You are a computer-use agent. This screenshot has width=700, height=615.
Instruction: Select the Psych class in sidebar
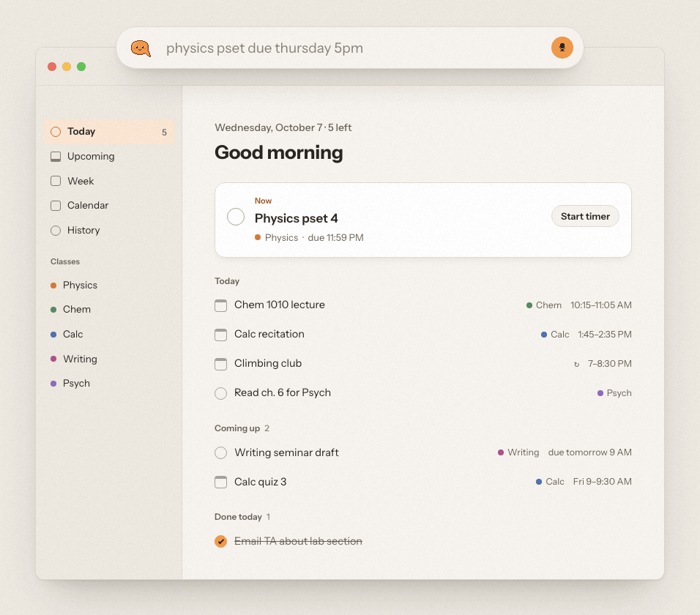(x=108, y=384)
